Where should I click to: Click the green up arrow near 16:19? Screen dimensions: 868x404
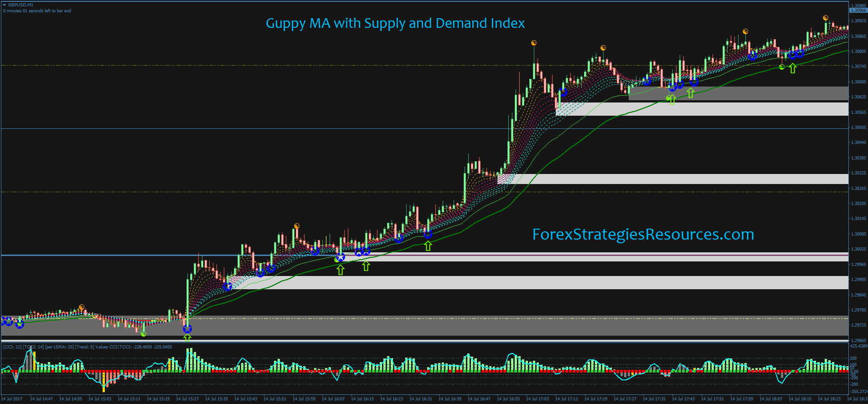click(366, 266)
